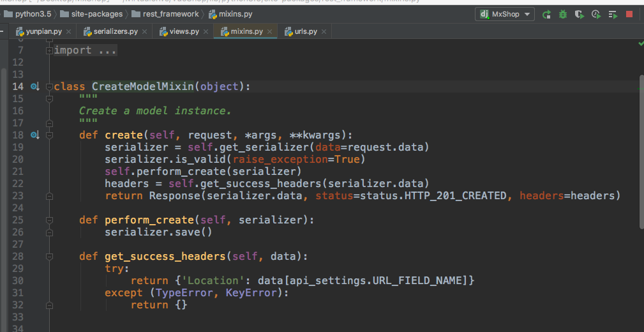Select mixins.py in the navigation bar

230,15
